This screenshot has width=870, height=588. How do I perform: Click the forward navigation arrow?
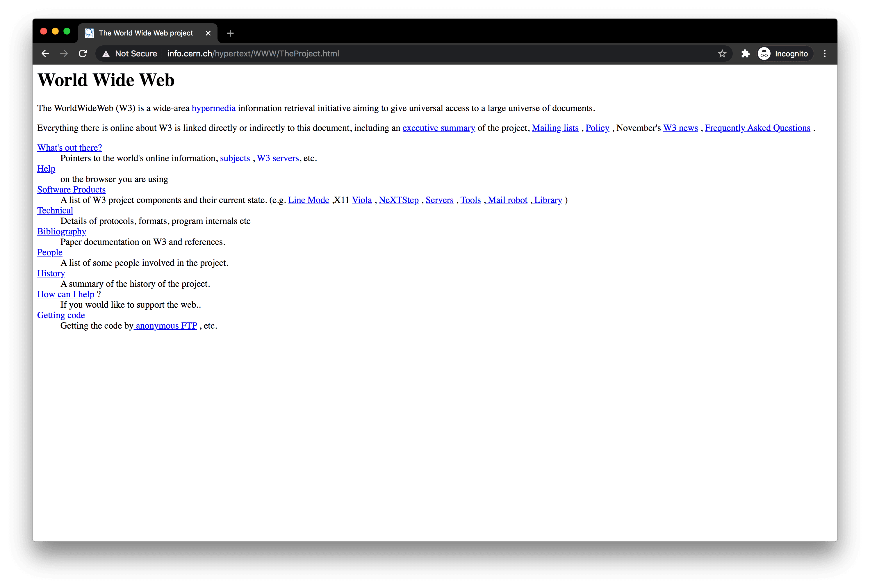point(64,54)
